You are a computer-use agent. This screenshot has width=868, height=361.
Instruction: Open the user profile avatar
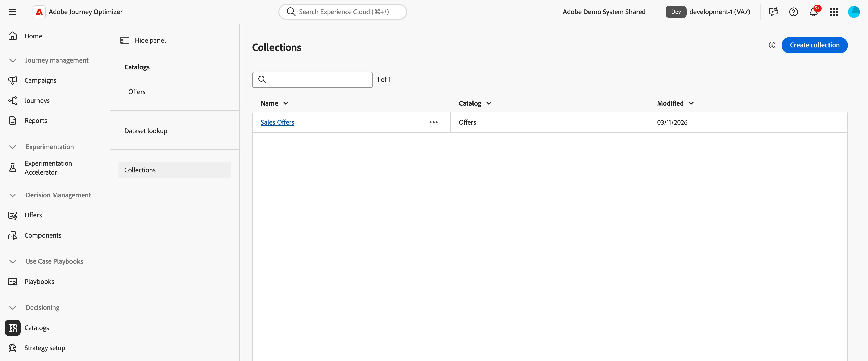tap(854, 12)
